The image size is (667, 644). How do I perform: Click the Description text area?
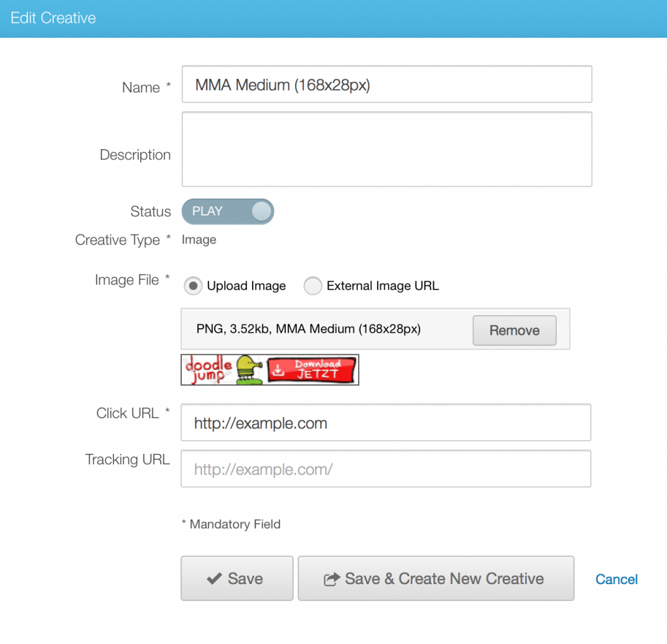pyautogui.click(x=387, y=149)
